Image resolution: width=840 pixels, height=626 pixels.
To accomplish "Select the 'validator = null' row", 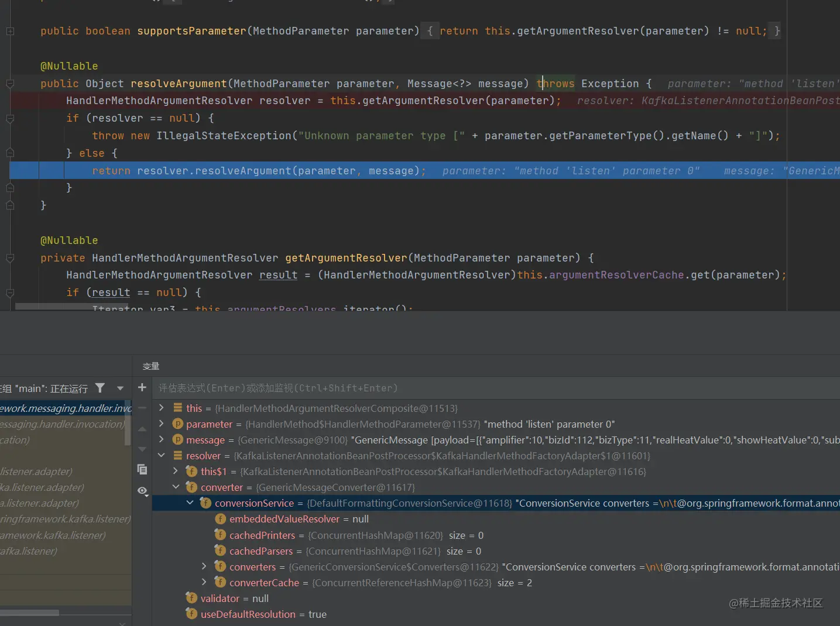I will (x=496, y=598).
